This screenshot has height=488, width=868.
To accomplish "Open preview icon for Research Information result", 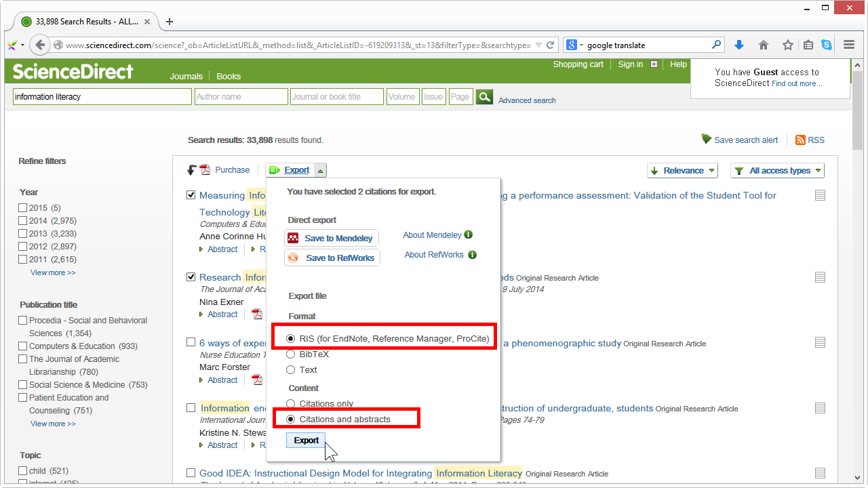I will click(x=820, y=277).
